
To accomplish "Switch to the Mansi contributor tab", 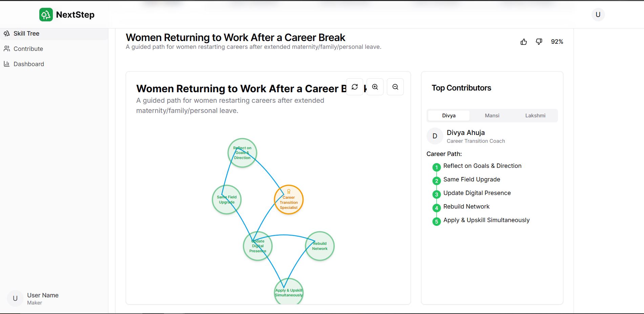I will [x=492, y=116].
